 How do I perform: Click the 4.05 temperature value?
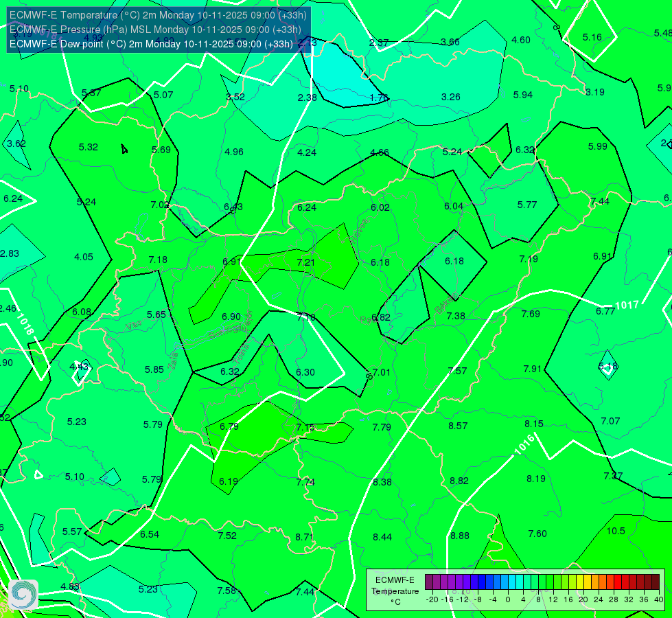tap(84, 257)
